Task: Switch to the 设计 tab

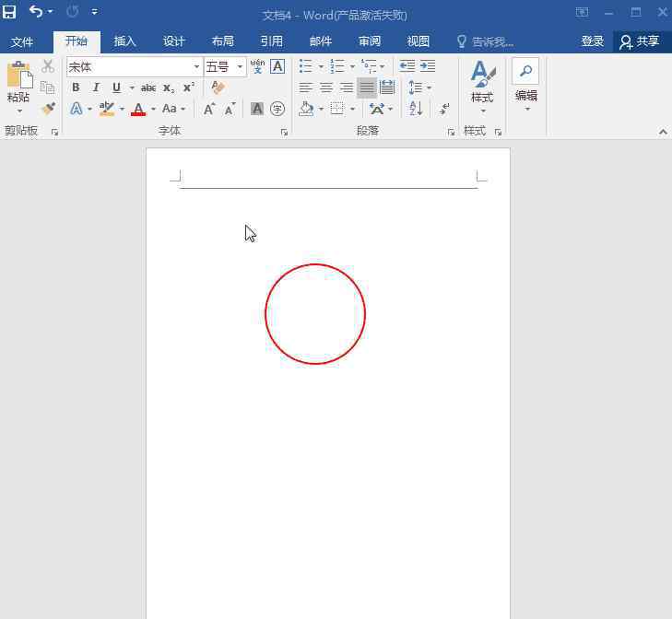Action: (173, 41)
